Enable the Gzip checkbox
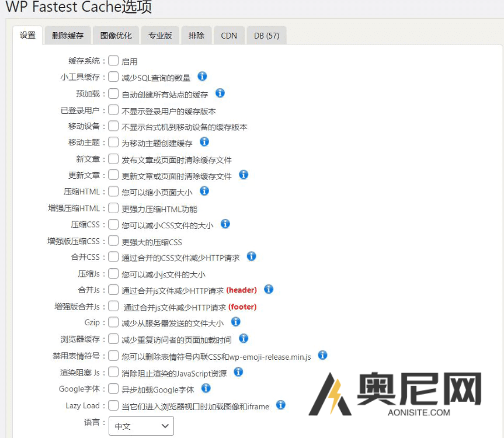The width and height of the screenshot is (504, 438). [113, 322]
